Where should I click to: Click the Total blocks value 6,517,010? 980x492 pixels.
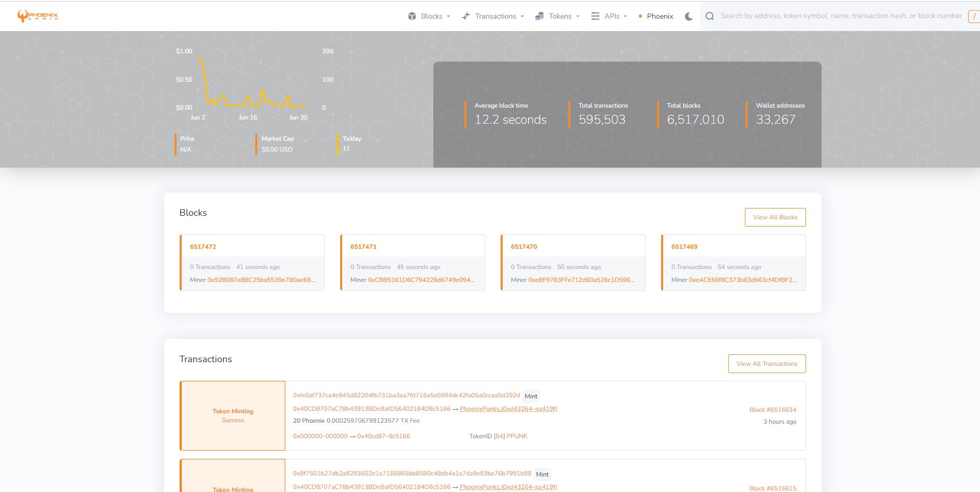point(695,120)
